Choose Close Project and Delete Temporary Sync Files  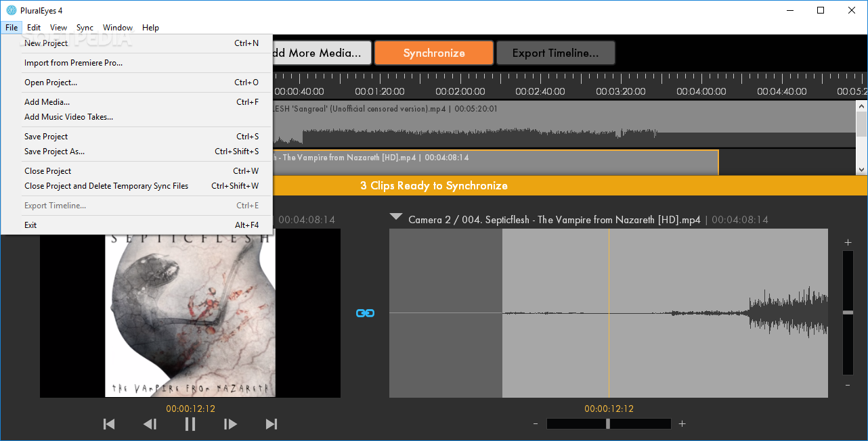pos(137,186)
